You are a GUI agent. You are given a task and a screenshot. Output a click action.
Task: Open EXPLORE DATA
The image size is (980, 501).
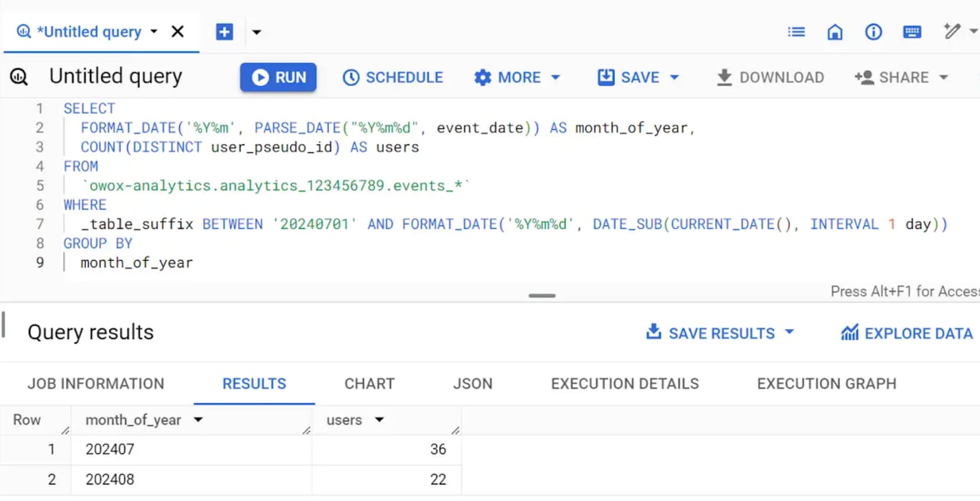click(x=907, y=333)
